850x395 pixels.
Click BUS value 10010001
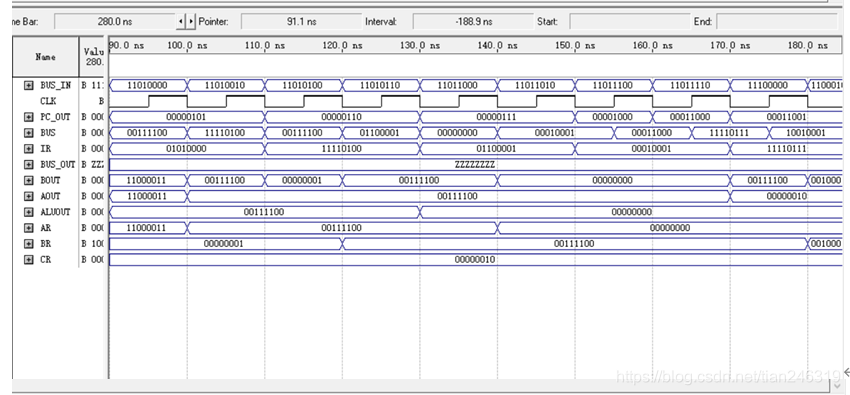pyautogui.click(x=805, y=133)
